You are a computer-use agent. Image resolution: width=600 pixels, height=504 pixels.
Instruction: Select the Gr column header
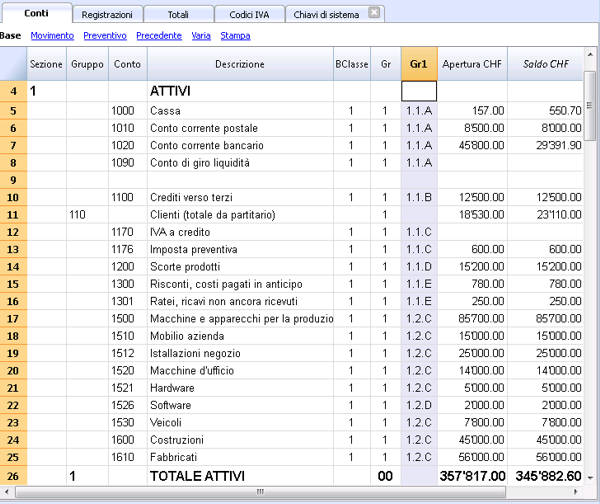coord(386,64)
